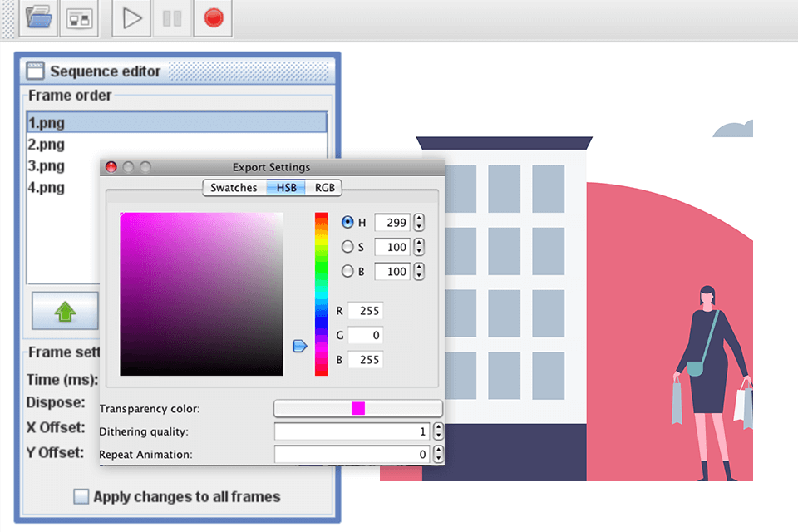Pause playback using the pause icon

click(x=171, y=18)
